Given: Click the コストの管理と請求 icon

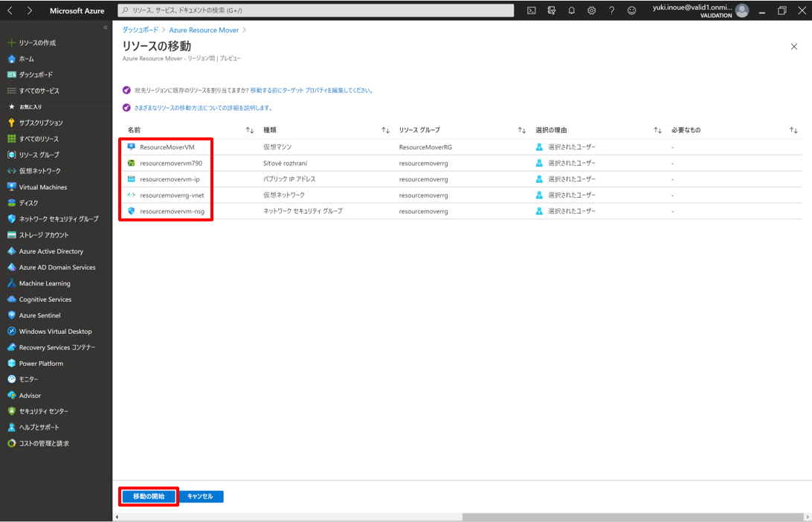Looking at the screenshot, I should [x=11, y=443].
